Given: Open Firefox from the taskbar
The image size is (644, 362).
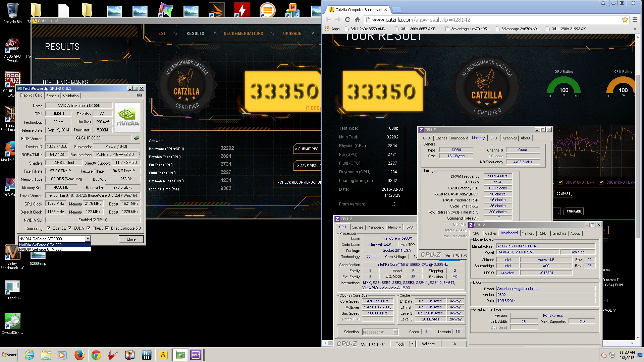Looking at the screenshot, I should point(79,355).
